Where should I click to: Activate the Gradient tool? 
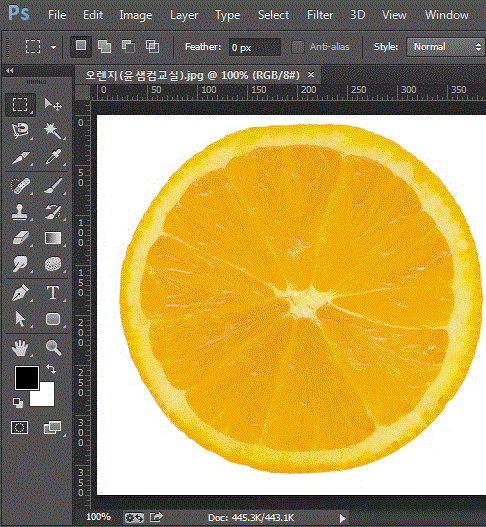53,238
